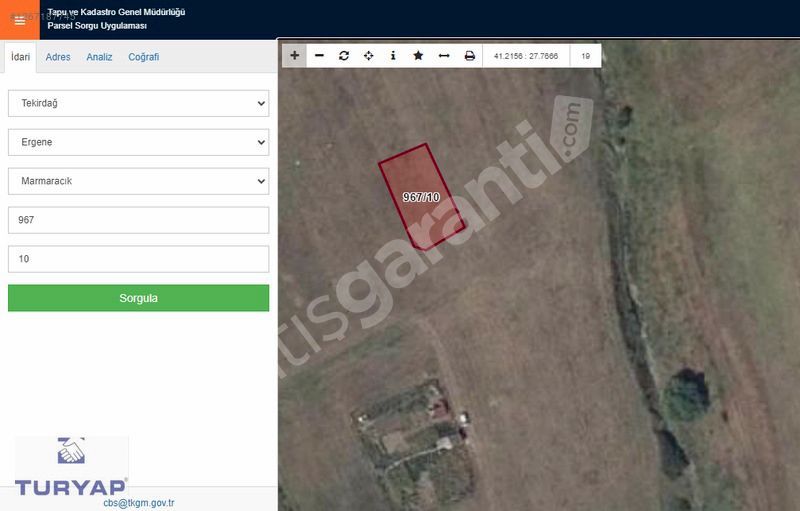Image resolution: width=800 pixels, height=511 pixels.
Task: Open the orange hamburger menu
Action: click(20, 20)
